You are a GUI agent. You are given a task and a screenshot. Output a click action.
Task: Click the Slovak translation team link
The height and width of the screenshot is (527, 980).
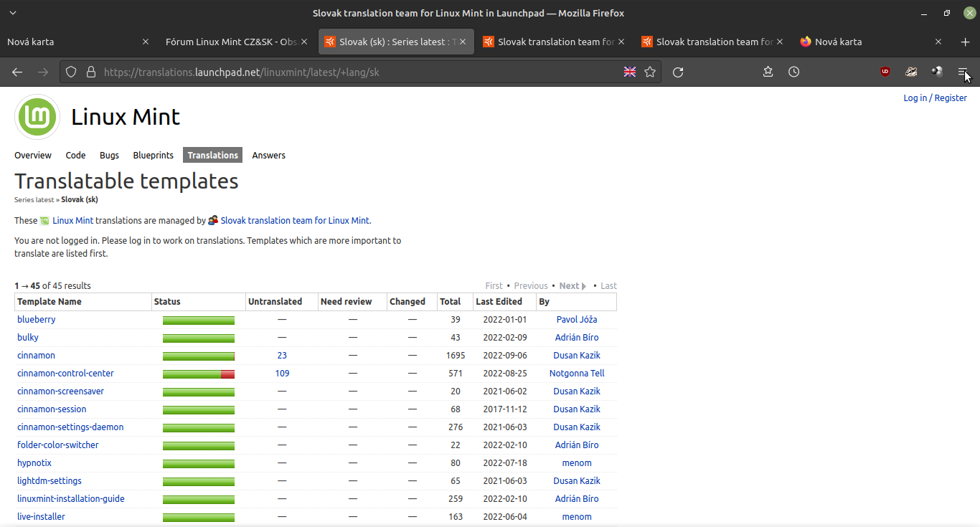(x=295, y=221)
